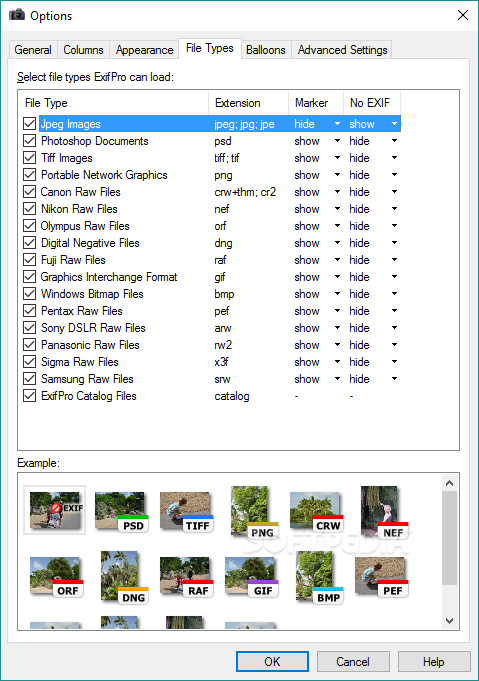Open Marker dropdown for Sigma Raw Files

coord(337,362)
